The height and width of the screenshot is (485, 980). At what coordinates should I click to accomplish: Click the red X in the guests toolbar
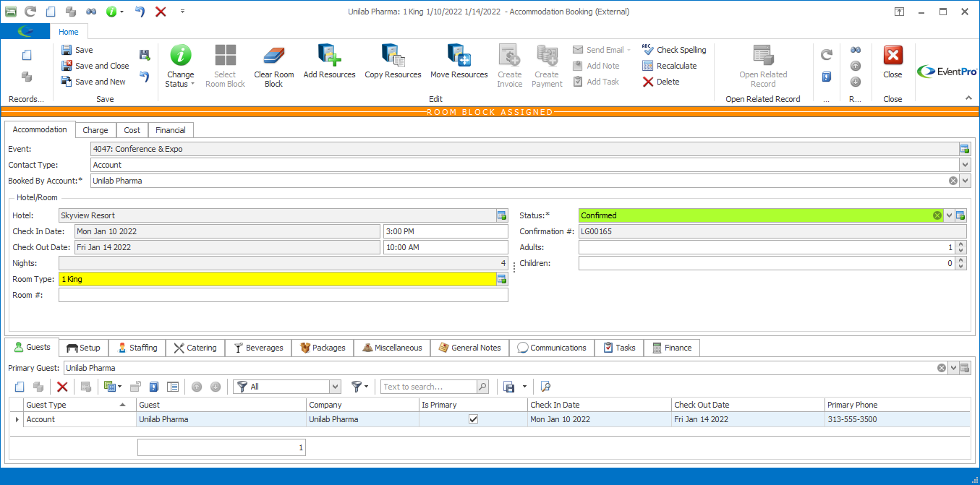tap(62, 387)
